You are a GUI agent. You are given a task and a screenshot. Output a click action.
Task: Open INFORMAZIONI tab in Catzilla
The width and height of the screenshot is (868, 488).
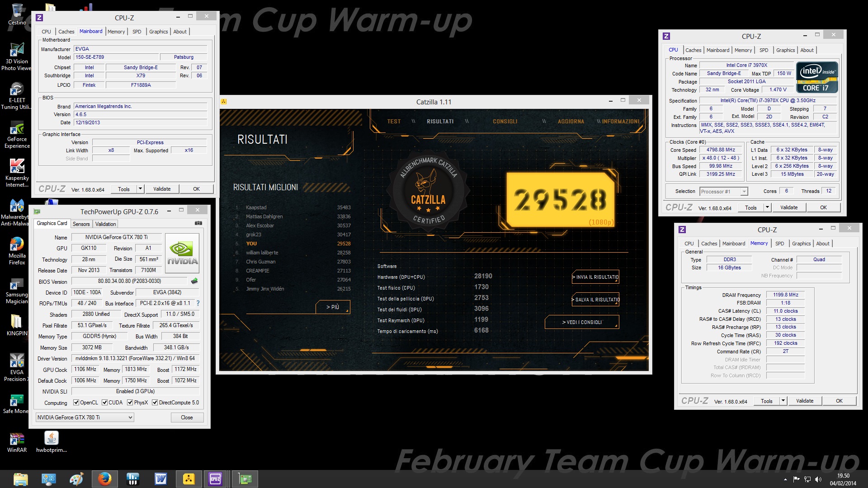pyautogui.click(x=620, y=122)
